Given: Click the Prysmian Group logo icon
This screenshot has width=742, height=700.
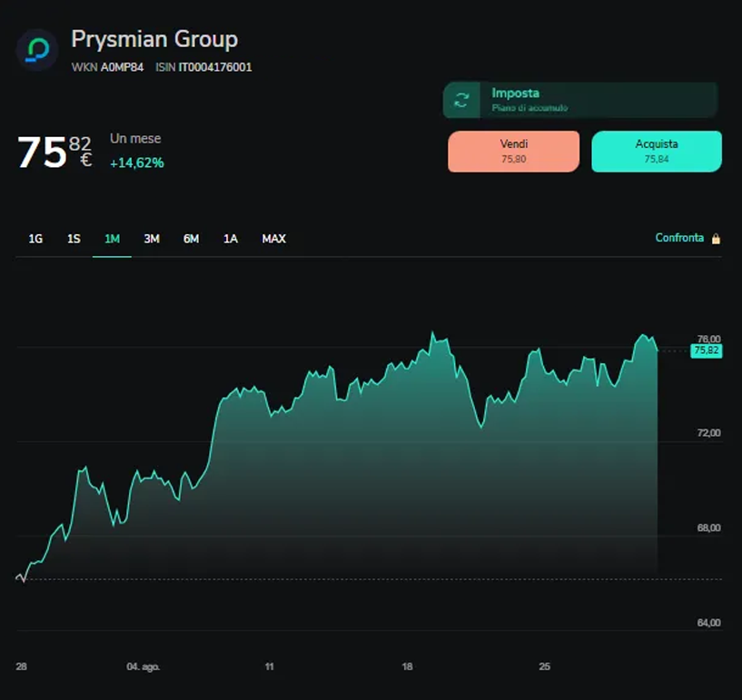Looking at the screenshot, I should [x=37, y=50].
